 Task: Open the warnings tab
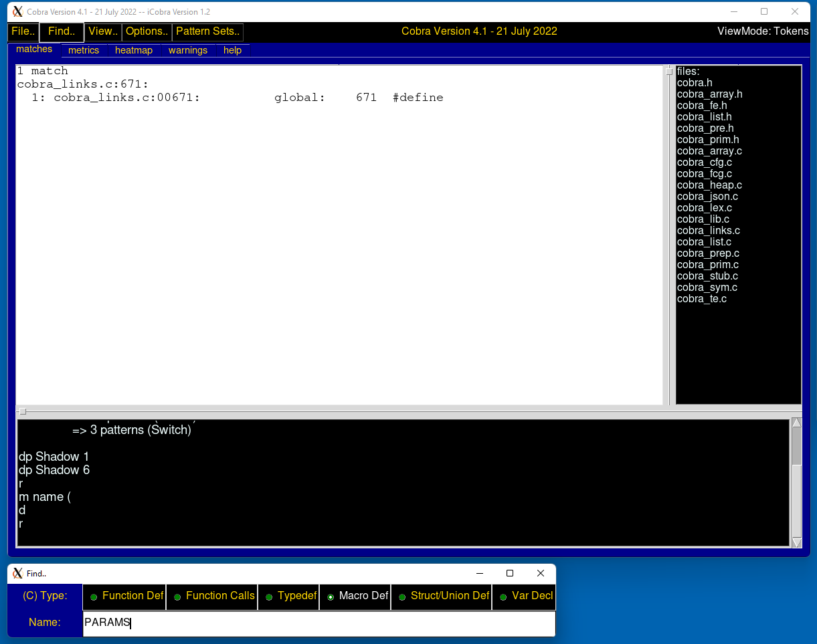(x=188, y=50)
